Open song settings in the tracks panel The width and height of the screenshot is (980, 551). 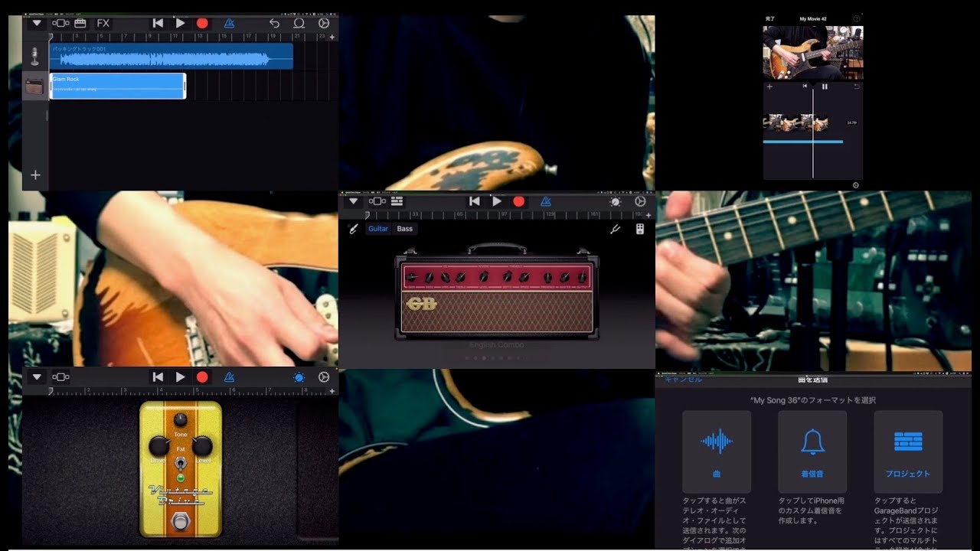click(324, 23)
